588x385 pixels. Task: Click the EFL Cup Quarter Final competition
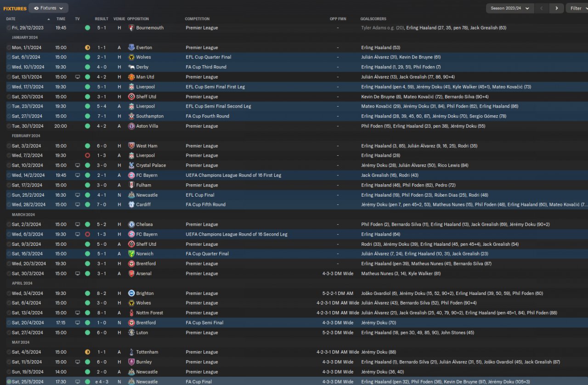(209, 57)
